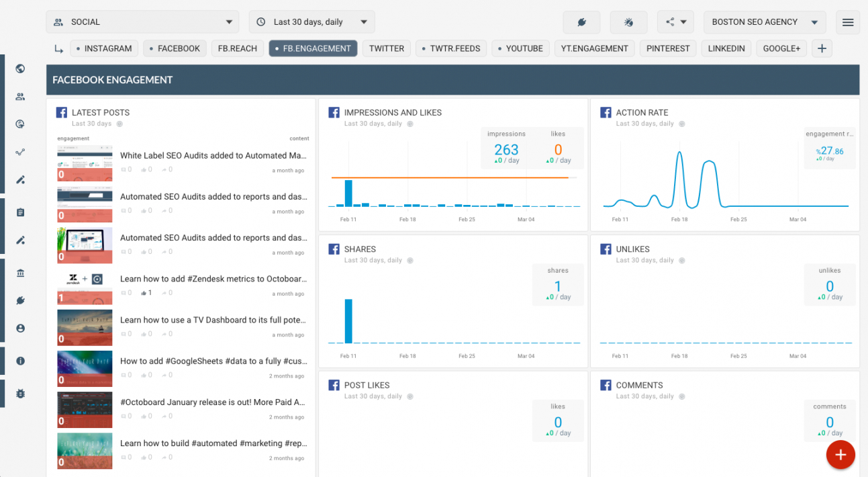Click the shares value 1
This screenshot has height=477, width=868.
tap(558, 286)
